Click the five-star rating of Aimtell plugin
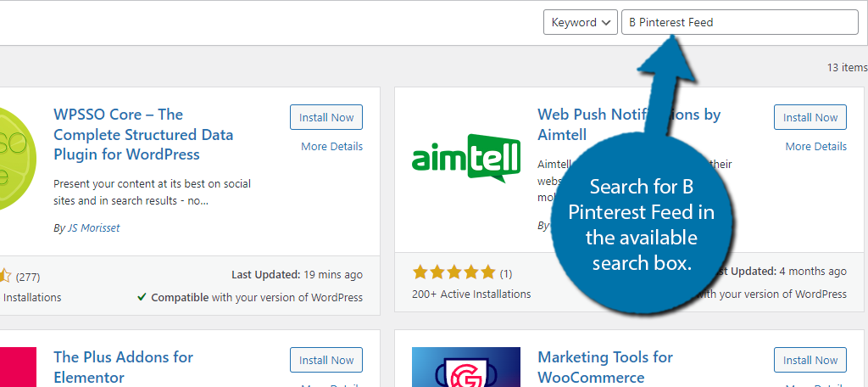The width and height of the screenshot is (868, 387). (453, 272)
